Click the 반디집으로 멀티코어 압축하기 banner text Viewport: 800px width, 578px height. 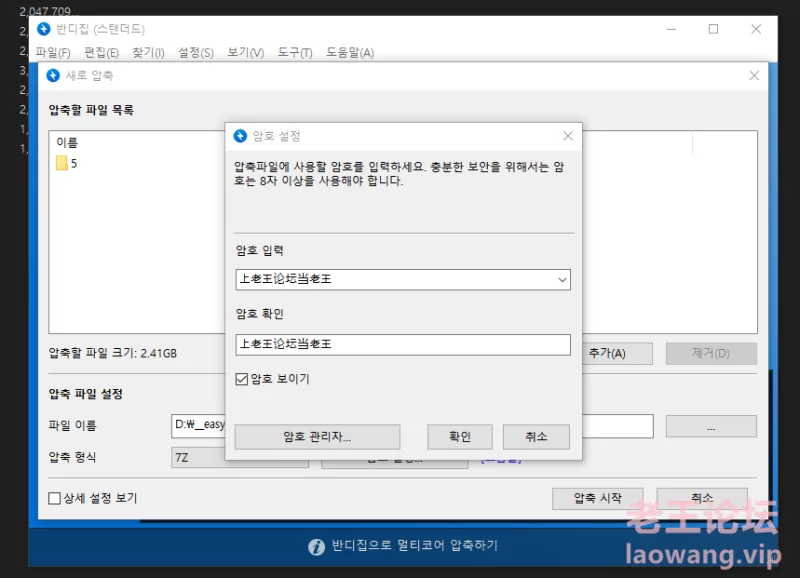(x=415, y=545)
